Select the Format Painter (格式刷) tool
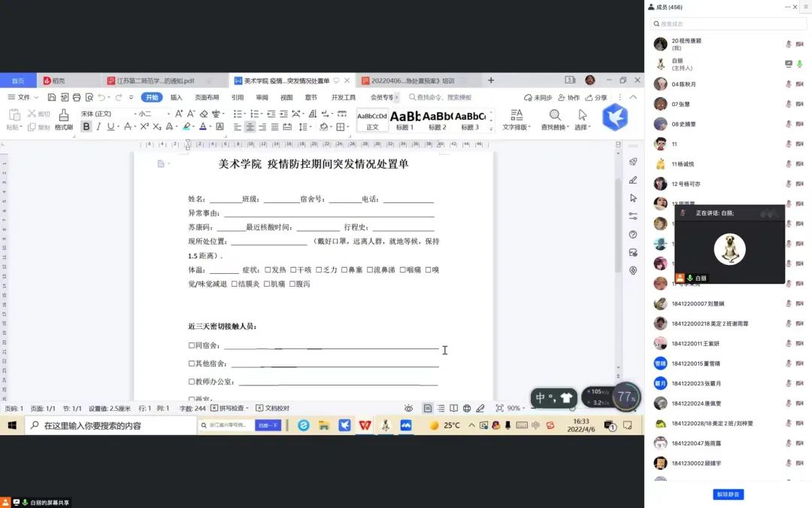The height and width of the screenshot is (508, 812). (x=63, y=119)
